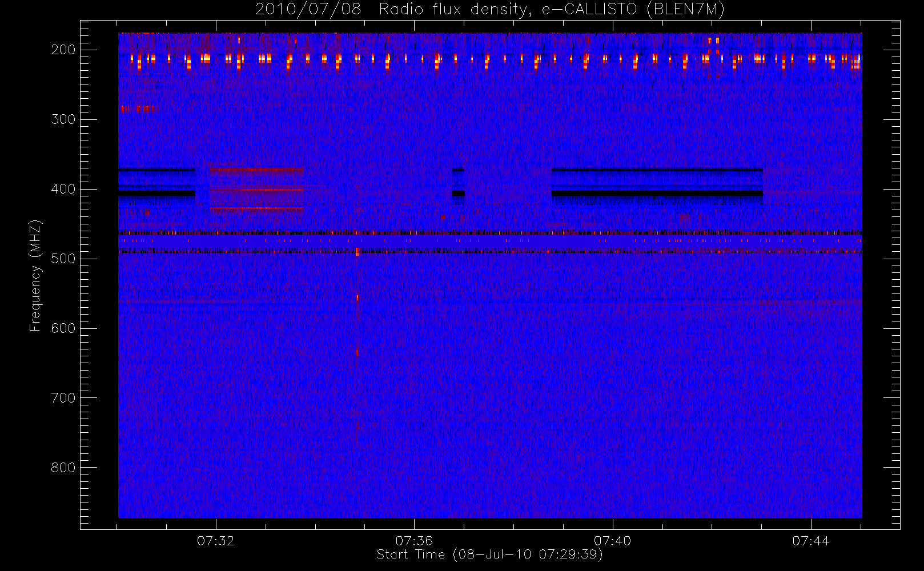Click the 700 frequency tick label
This screenshot has width=924, height=571.
63,398
